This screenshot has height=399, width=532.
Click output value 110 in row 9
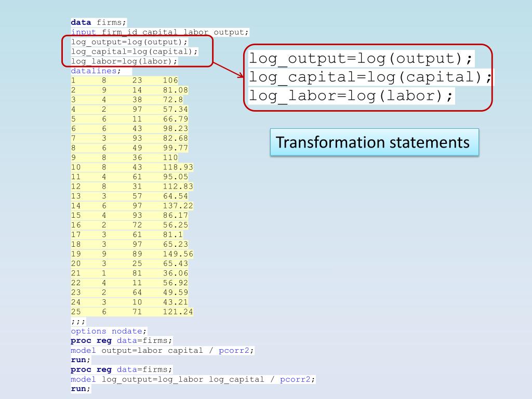tap(170, 157)
